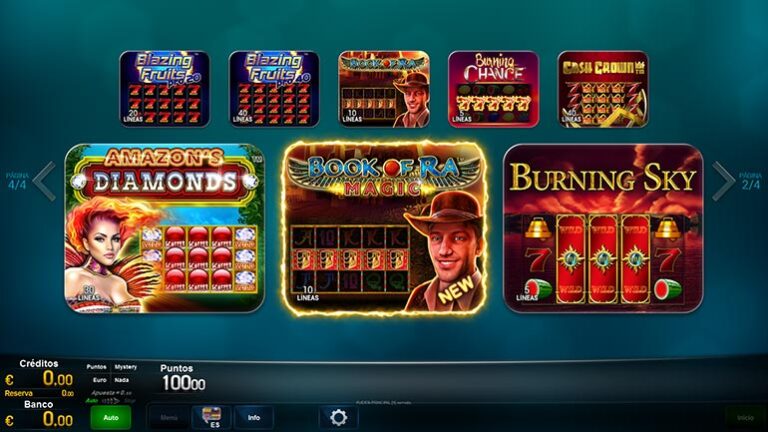Click the Créditos balance display
768x432 pixels.
click(x=39, y=373)
